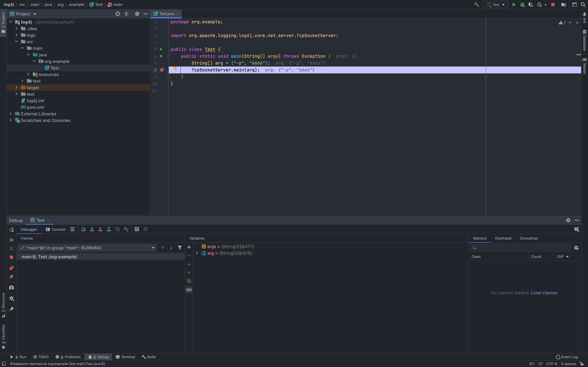The height and width of the screenshot is (367, 588).
Task: Open the Test run configuration dropdown
Action: [496, 5]
